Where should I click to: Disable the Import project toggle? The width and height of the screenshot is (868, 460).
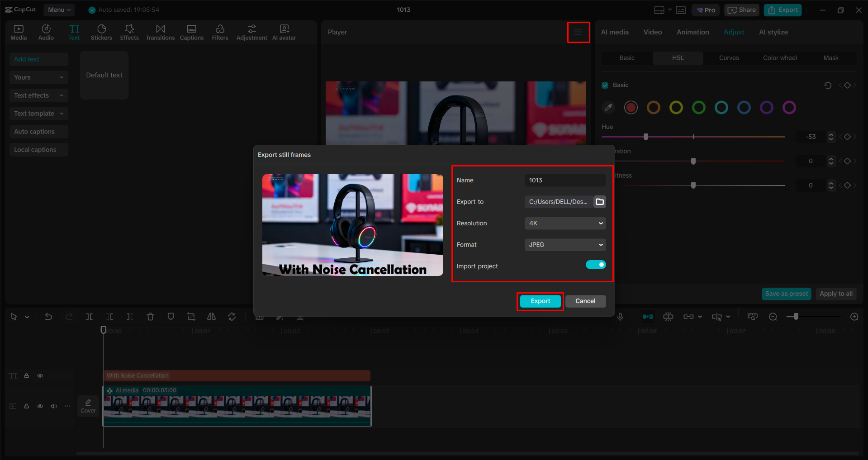[x=596, y=265]
